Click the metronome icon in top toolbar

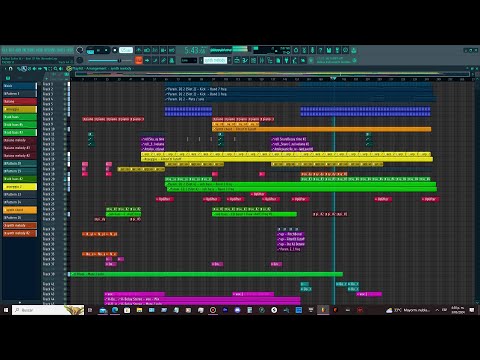(x=139, y=50)
